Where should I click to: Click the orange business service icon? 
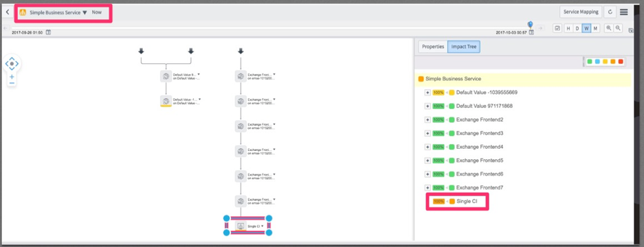click(23, 12)
